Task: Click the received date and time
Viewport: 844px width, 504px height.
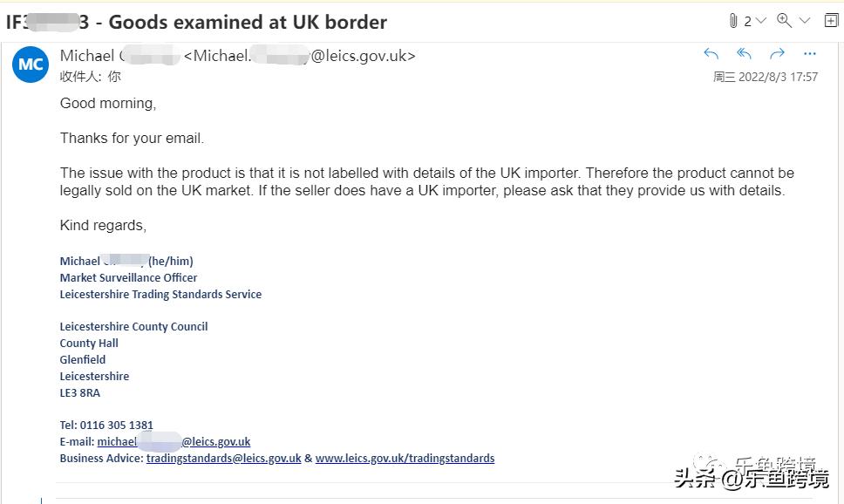Action: [766, 77]
